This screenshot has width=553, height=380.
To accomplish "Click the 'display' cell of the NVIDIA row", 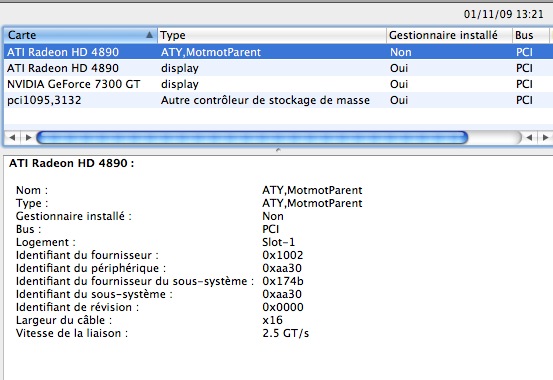I will coord(180,84).
